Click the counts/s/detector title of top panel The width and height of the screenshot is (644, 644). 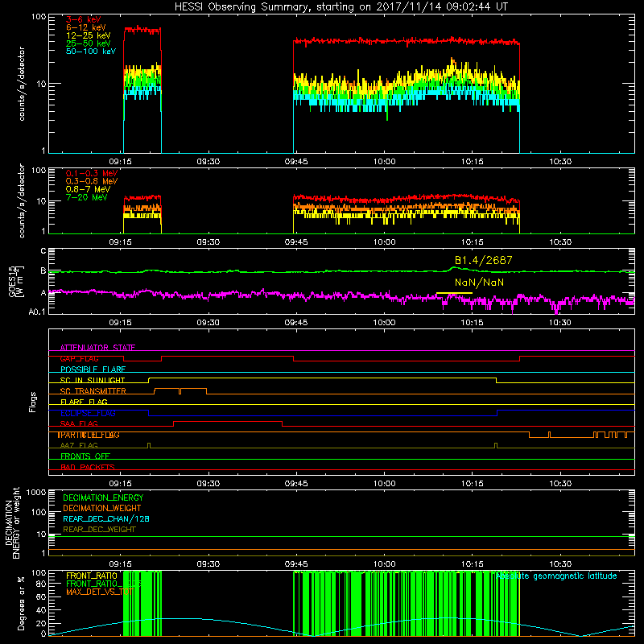coord(22,84)
